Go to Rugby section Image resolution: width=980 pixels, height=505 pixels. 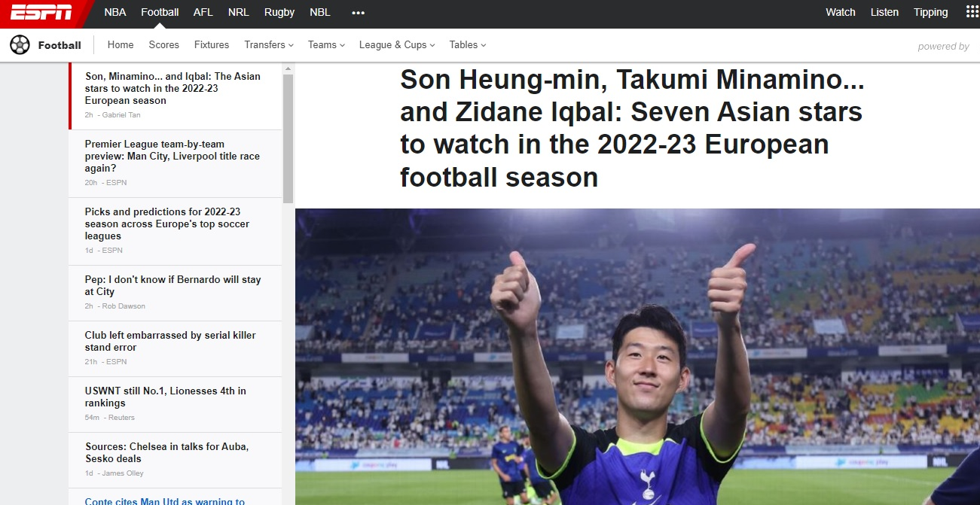pyautogui.click(x=279, y=12)
